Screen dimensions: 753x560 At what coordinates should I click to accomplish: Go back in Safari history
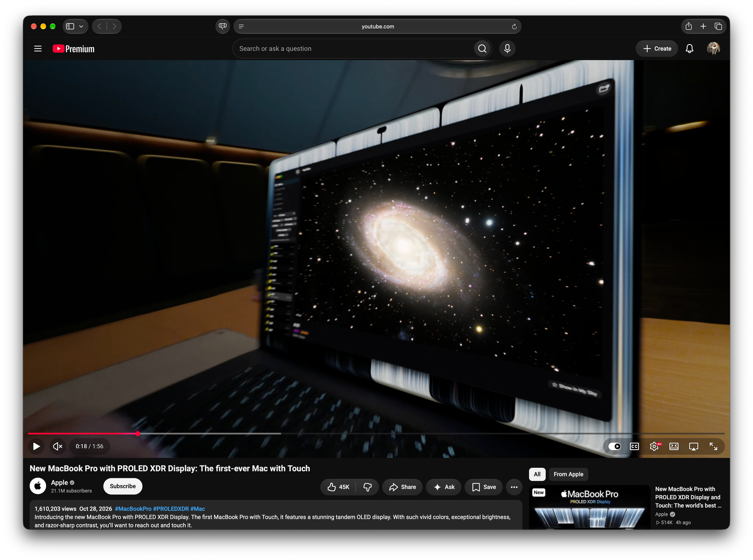tap(99, 26)
